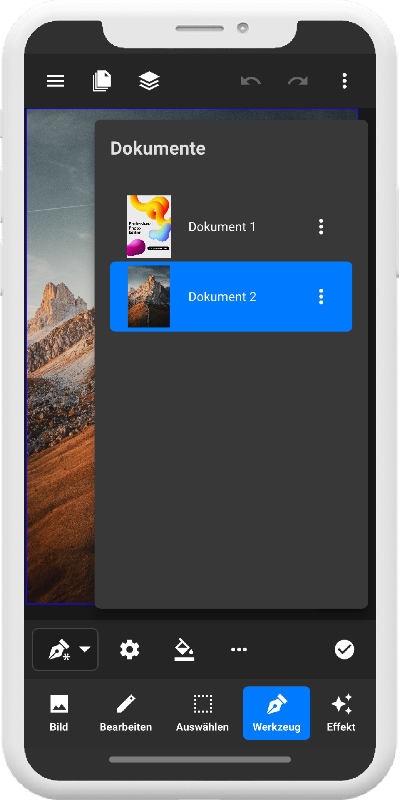The image size is (400, 800).
Task: Select the fill bucket icon
Action: (x=184, y=650)
